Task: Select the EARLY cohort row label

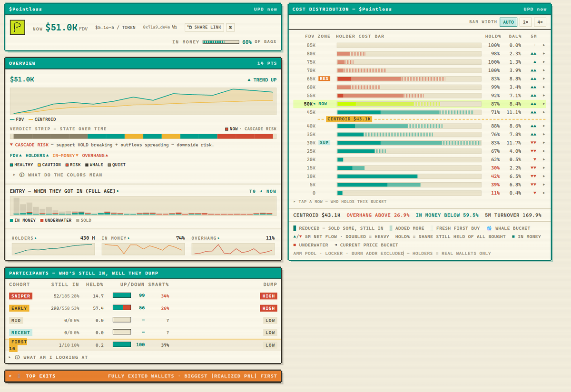Action: coord(19,308)
